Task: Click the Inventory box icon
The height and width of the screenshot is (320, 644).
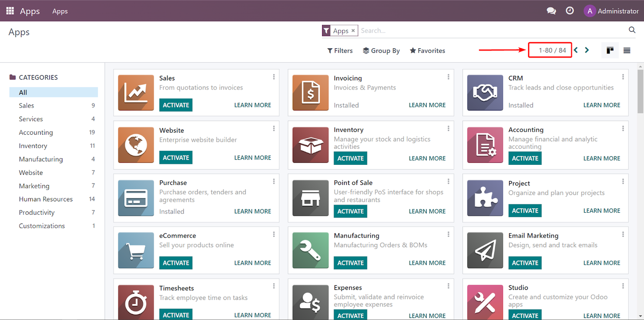Action: coord(310,145)
